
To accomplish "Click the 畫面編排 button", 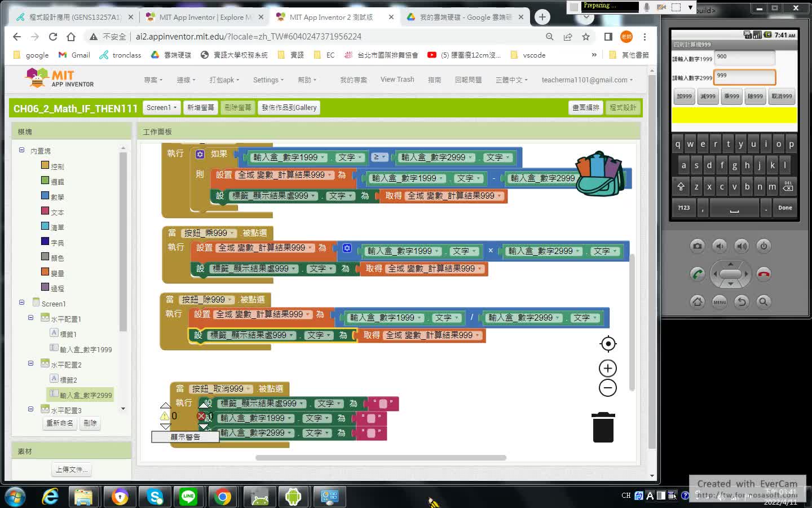I will coord(586,107).
